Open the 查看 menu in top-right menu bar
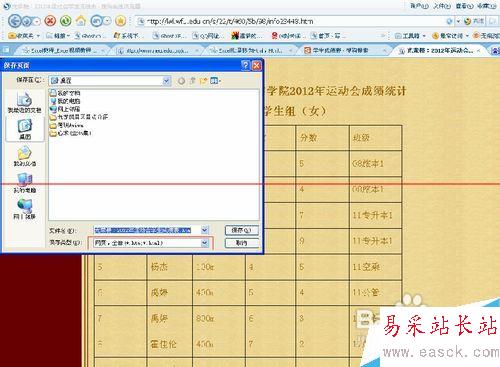 [x=464, y=6]
